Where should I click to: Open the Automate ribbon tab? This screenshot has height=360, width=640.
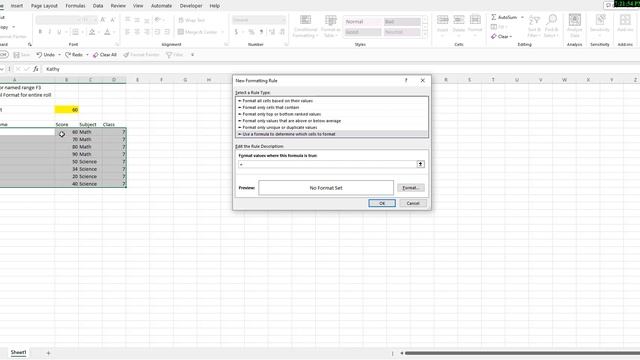[161, 6]
